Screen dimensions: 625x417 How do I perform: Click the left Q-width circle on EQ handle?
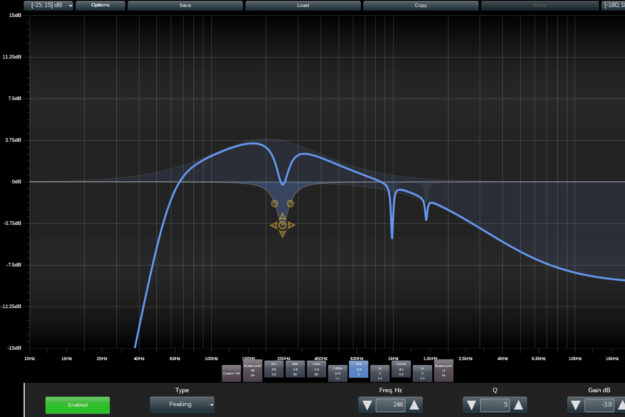[x=275, y=204]
